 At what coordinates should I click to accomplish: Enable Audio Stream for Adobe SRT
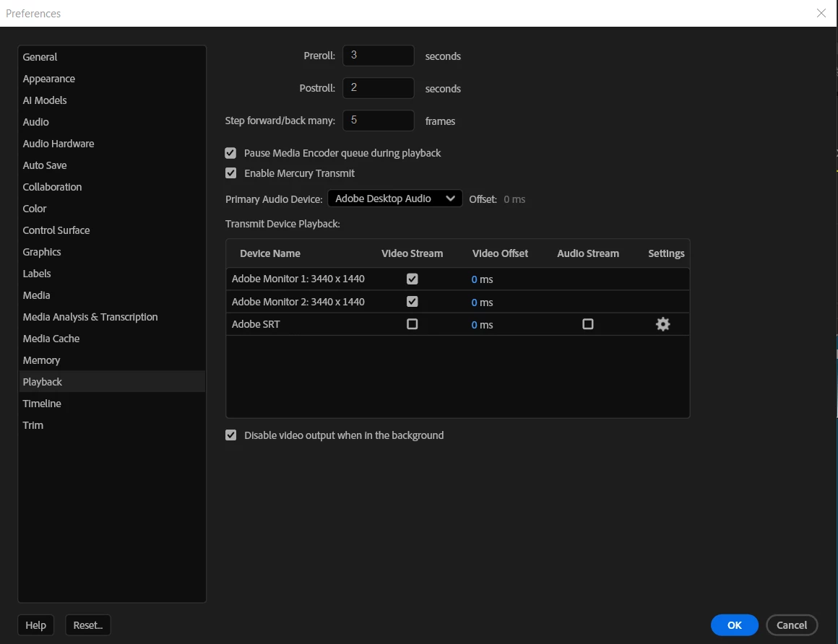click(x=588, y=324)
